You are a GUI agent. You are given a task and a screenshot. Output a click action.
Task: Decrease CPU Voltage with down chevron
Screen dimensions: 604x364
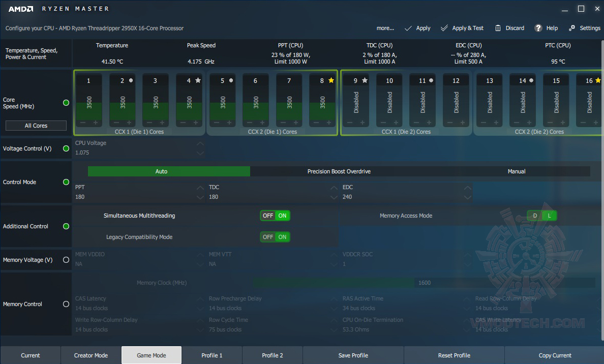click(x=200, y=153)
